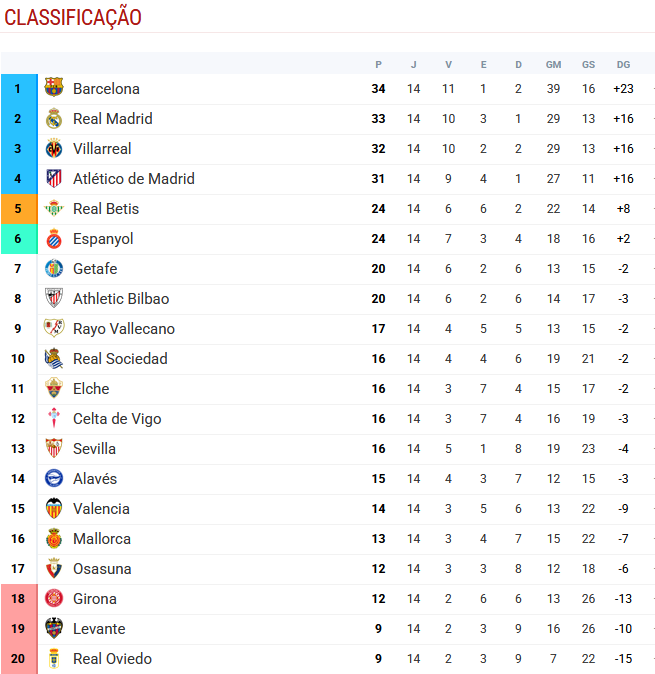The image size is (655, 674).
Task: Click the Real Sociedad team name
Action: click(x=120, y=359)
